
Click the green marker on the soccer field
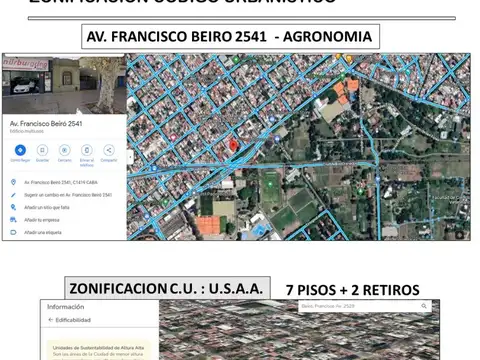270,184
